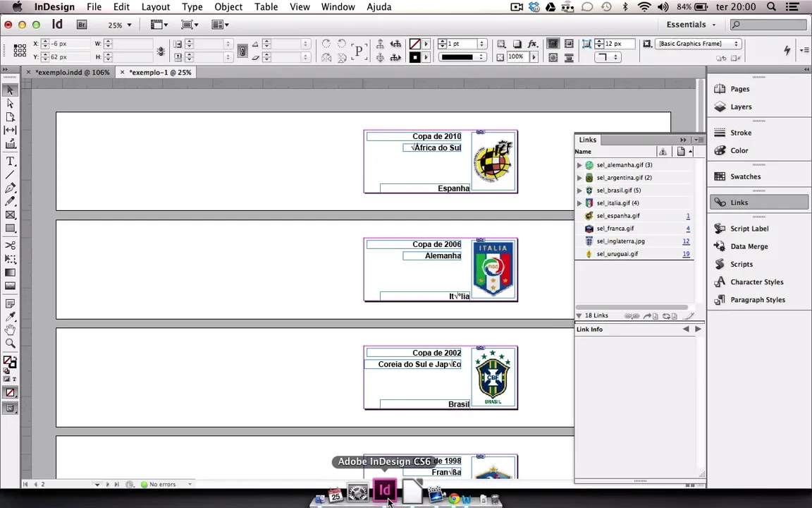The image size is (812, 508).
Task: Click the Quick Apply lightning icon
Action: point(787,50)
